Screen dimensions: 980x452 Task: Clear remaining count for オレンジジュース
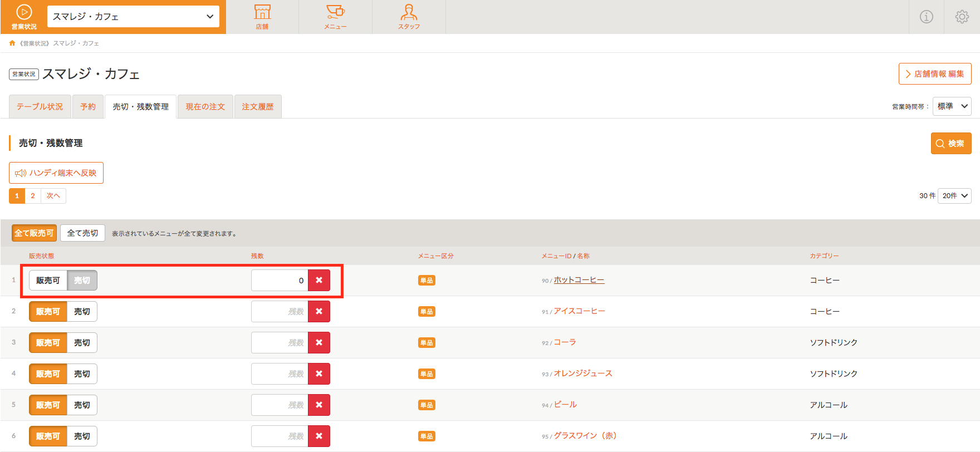pos(319,374)
